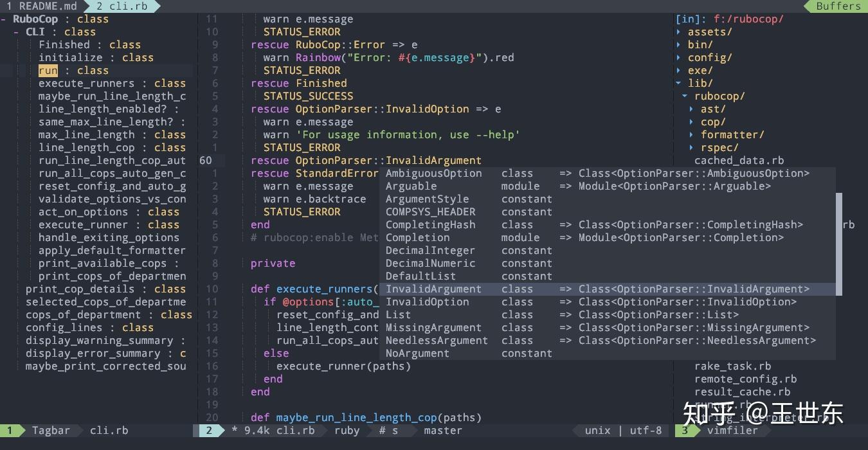The height and width of the screenshot is (450, 868).
Task: Click the 9.4k cli.rb status segment
Action: point(280,431)
